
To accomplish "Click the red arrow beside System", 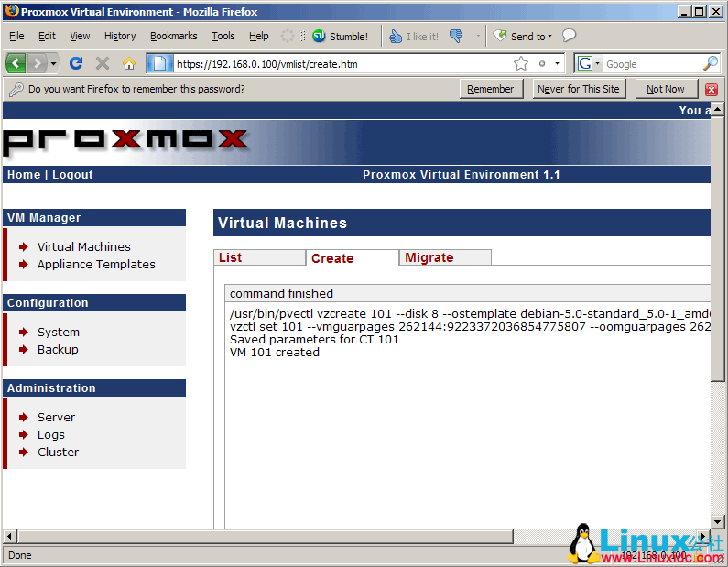I will tap(24, 332).
